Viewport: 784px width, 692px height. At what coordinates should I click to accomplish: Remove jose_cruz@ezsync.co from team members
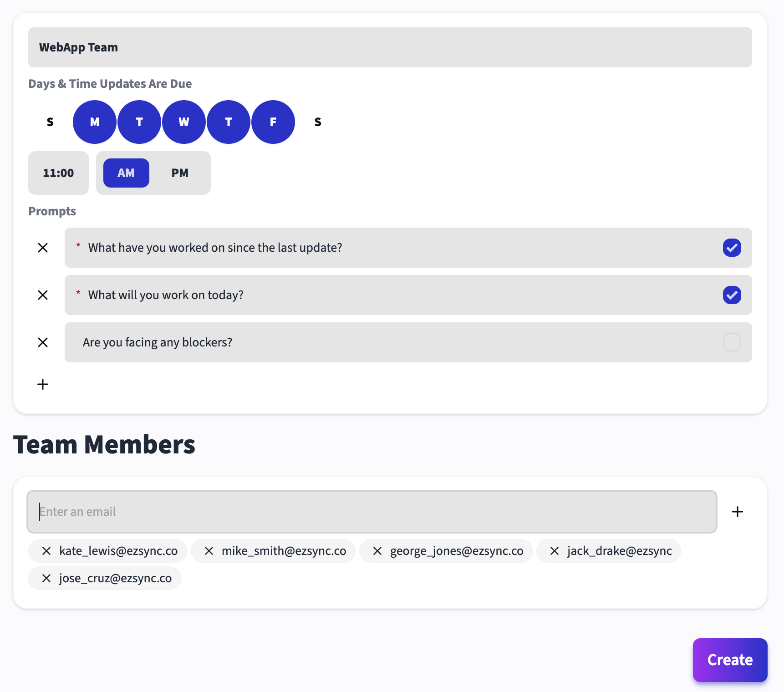point(46,578)
